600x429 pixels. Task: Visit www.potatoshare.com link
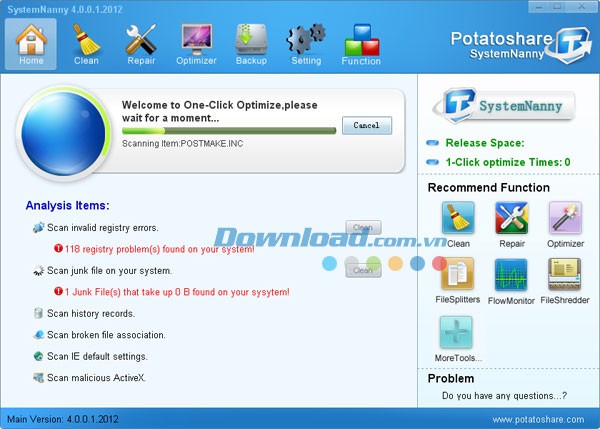538,419
